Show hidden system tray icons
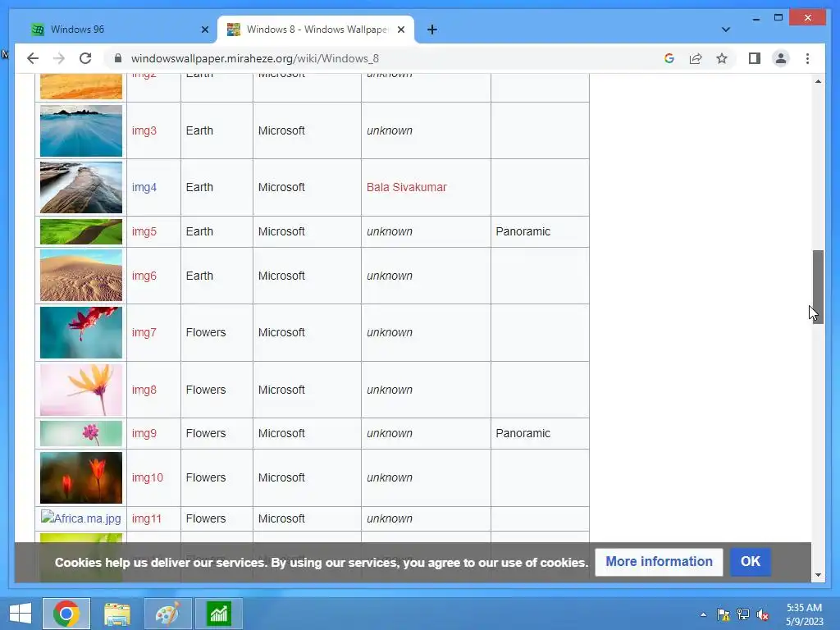The width and height of the screenshot is (840, 630). tap(703, 614)
